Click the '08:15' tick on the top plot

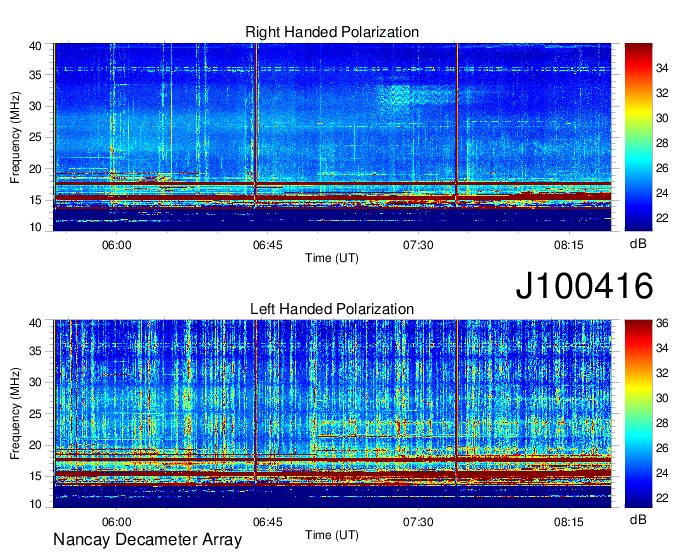tap(569, 245)
